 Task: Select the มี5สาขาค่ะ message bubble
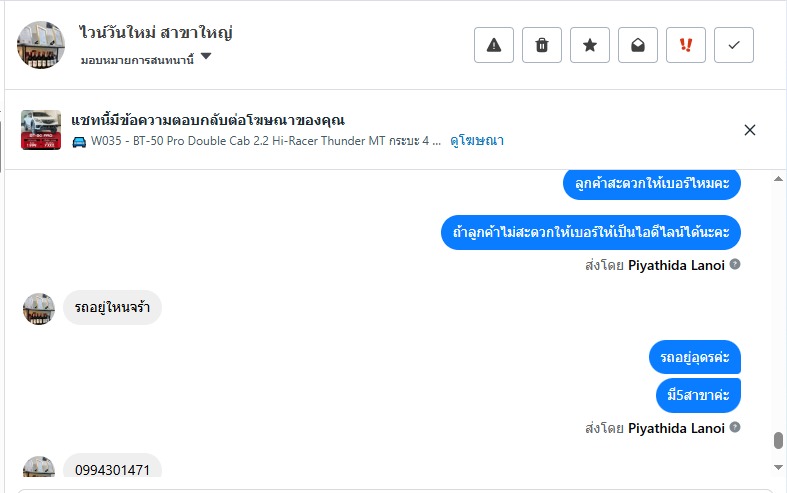pyautogui.click(x=698, y=395)
